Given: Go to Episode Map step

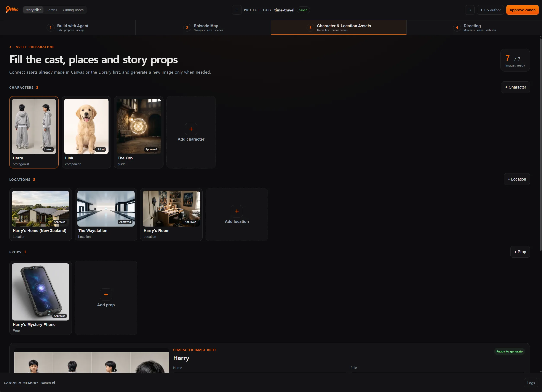Looking at the screenshot, I should tap(203, 28).
